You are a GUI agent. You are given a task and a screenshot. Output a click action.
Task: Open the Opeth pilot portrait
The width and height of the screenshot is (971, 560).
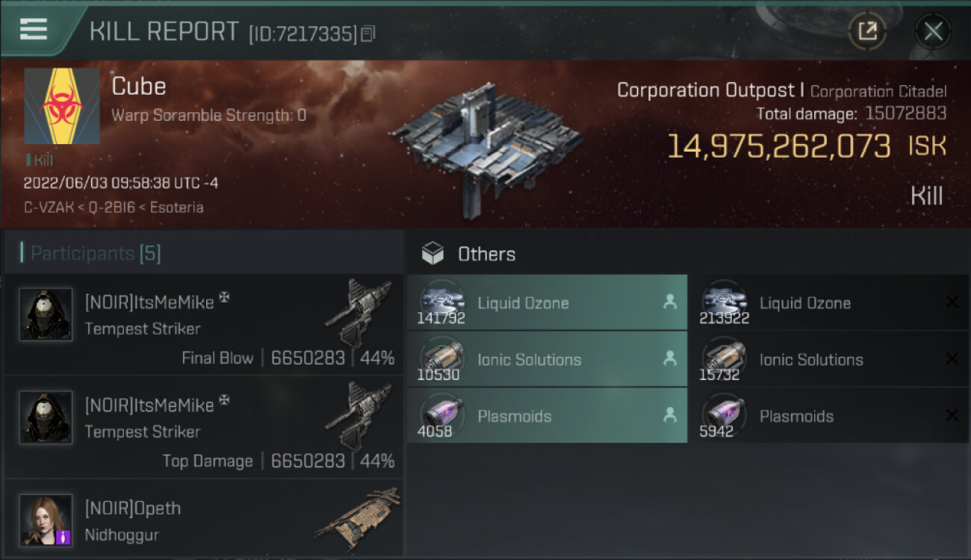click(x=46, y=520)
